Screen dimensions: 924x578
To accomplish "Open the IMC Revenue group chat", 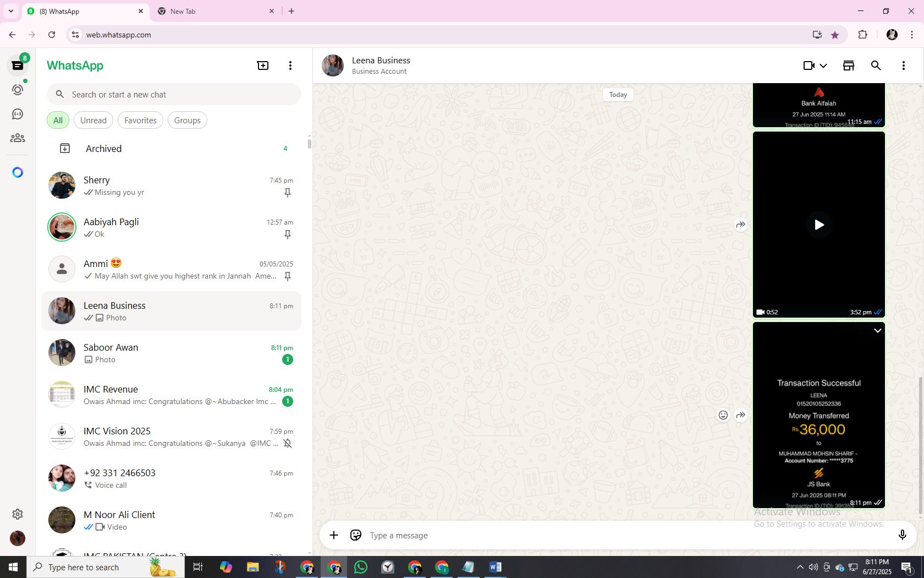I will 172,395.
